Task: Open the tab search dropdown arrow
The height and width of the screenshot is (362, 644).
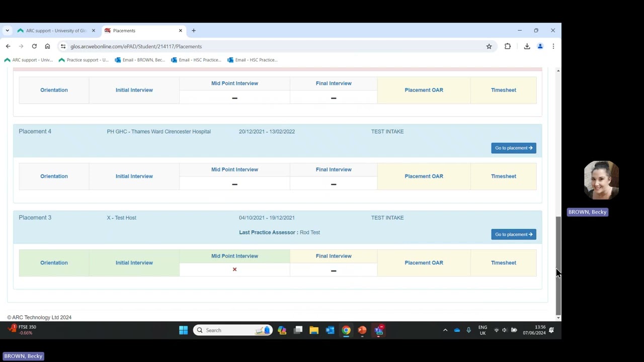Action: pyautogui.click(x=7, y=31)
